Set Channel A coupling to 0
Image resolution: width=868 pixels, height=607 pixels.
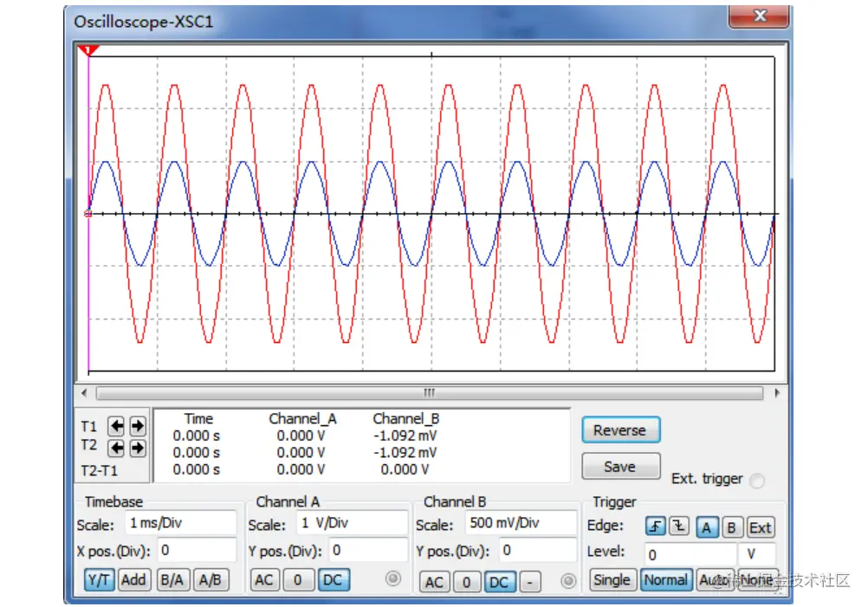[298, 580]
